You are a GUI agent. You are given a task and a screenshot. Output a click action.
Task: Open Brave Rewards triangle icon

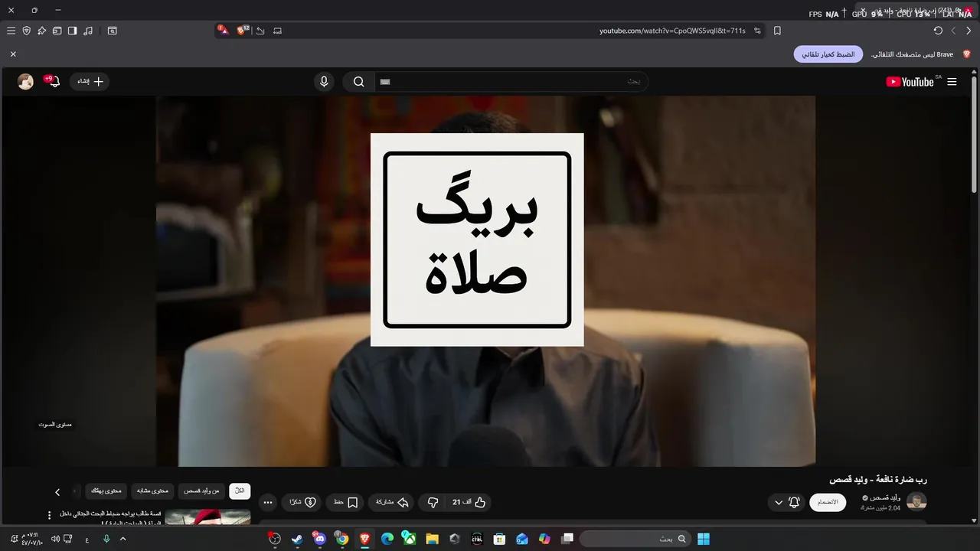223,30
